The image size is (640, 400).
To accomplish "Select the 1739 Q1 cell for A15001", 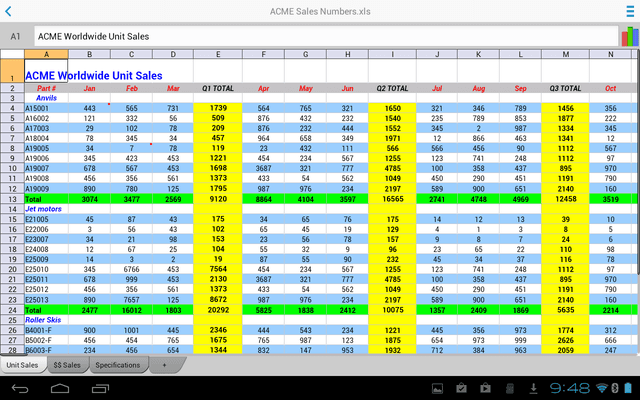I will coord(218,108).
